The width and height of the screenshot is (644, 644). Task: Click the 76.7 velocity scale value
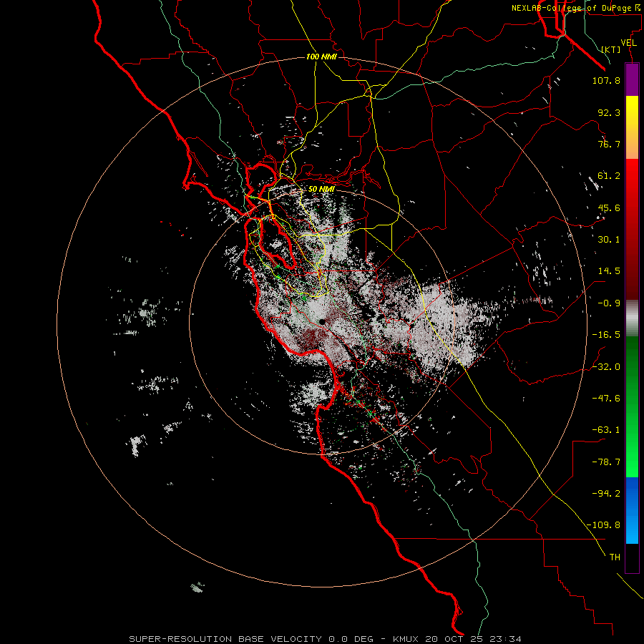tap(609, 144)
